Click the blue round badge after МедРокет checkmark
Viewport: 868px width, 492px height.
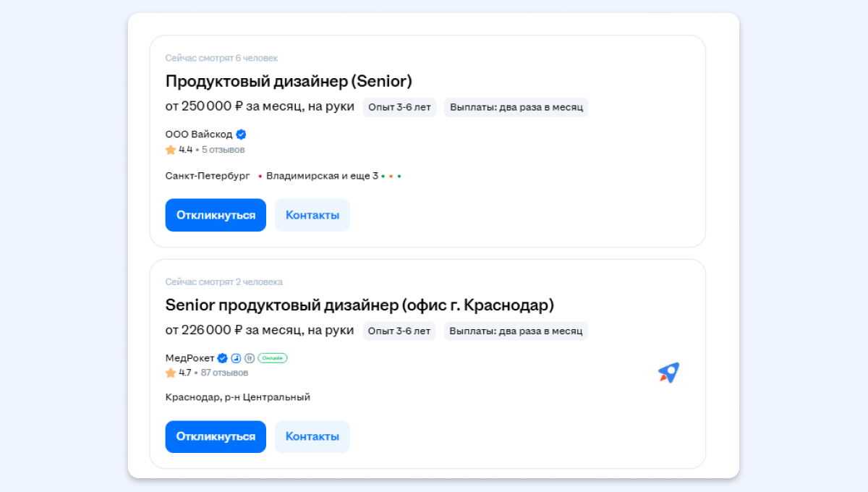click(x=236, y=357)
